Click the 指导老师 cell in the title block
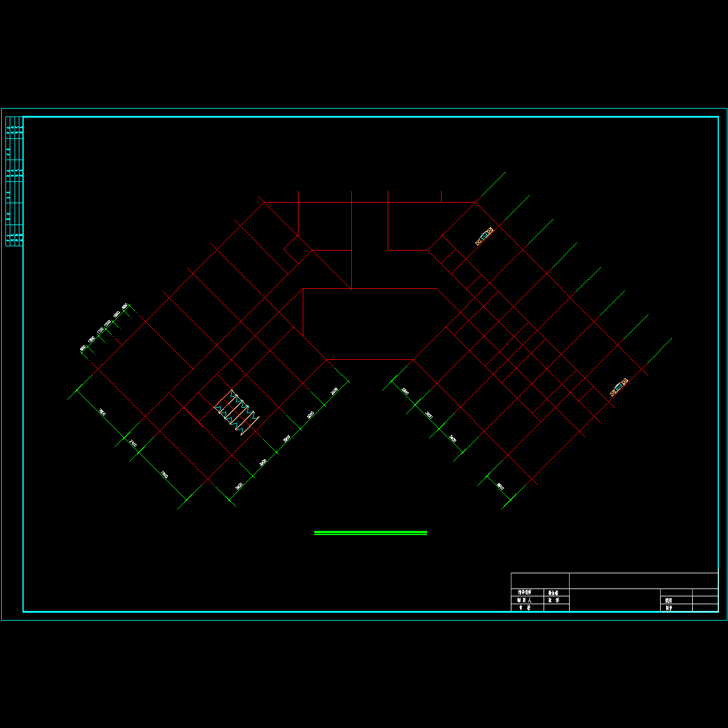This screenshot has height=728, width=728. pyautogui.click(x=527, y=592)
